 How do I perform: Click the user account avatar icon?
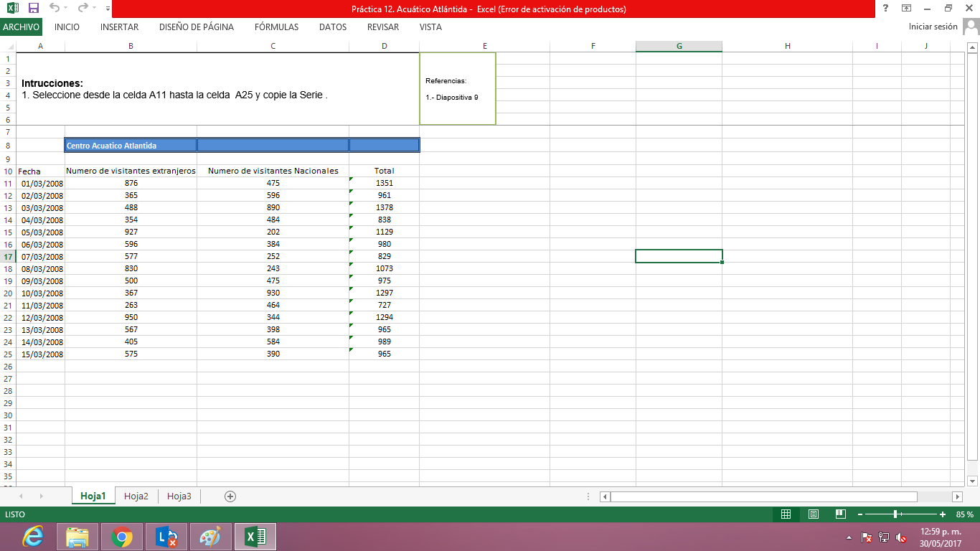tap(971, 27)
